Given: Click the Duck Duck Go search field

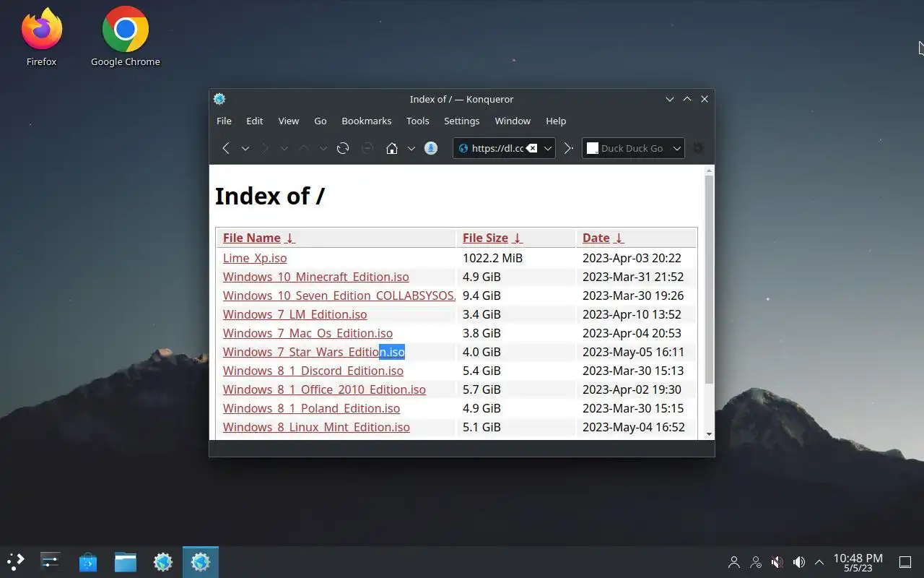Looking at the screenshot, I should coord(632,148).
